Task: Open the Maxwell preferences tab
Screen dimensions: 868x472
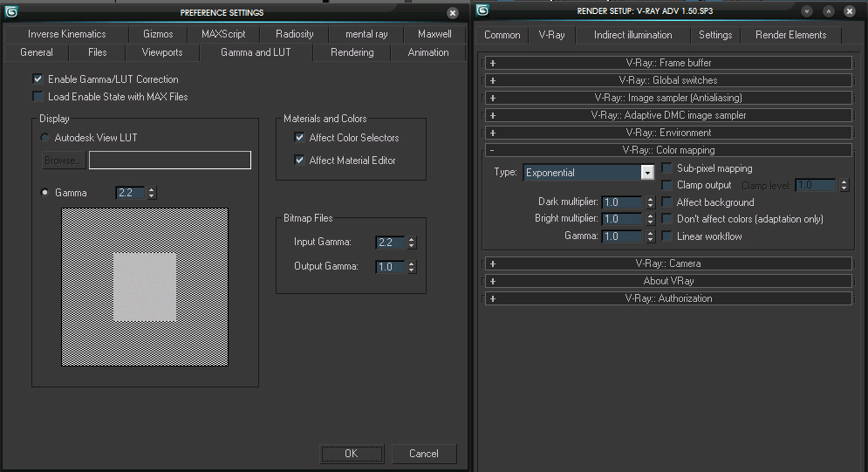Action: pyautogui.click(x=434, y=34)
